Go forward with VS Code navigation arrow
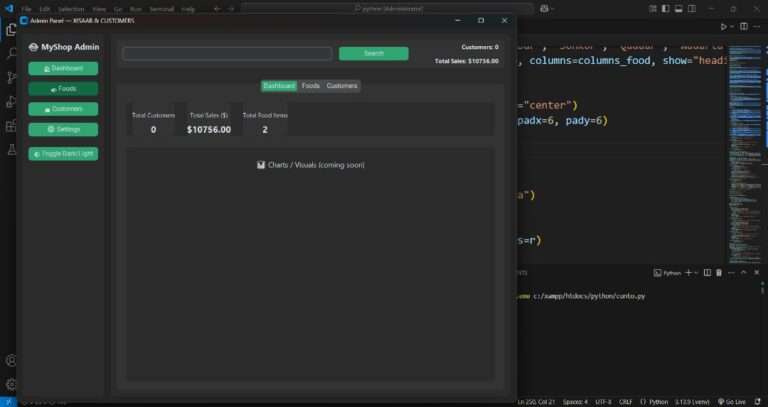Screen dimensions: 768x407 pos(231,9)
